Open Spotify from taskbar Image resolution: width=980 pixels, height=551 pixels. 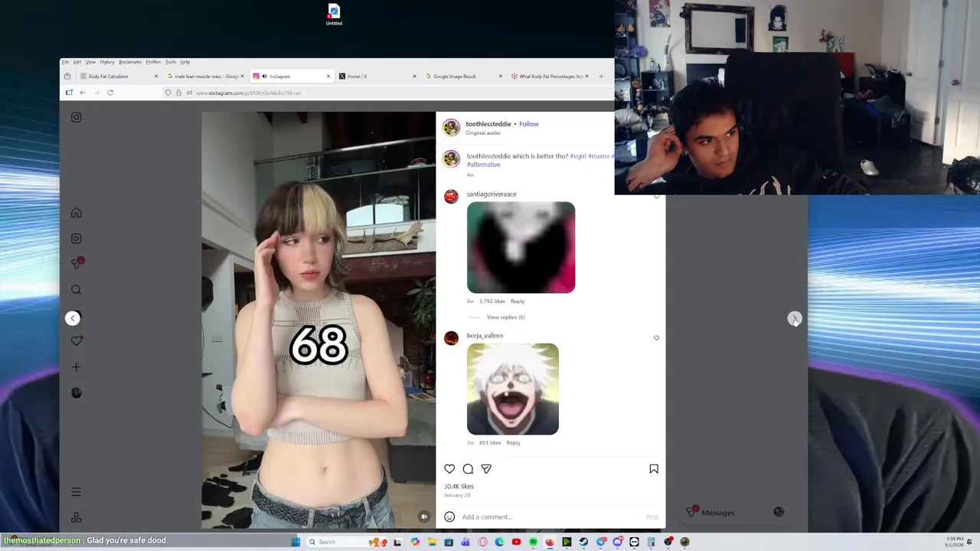(533, 542)
